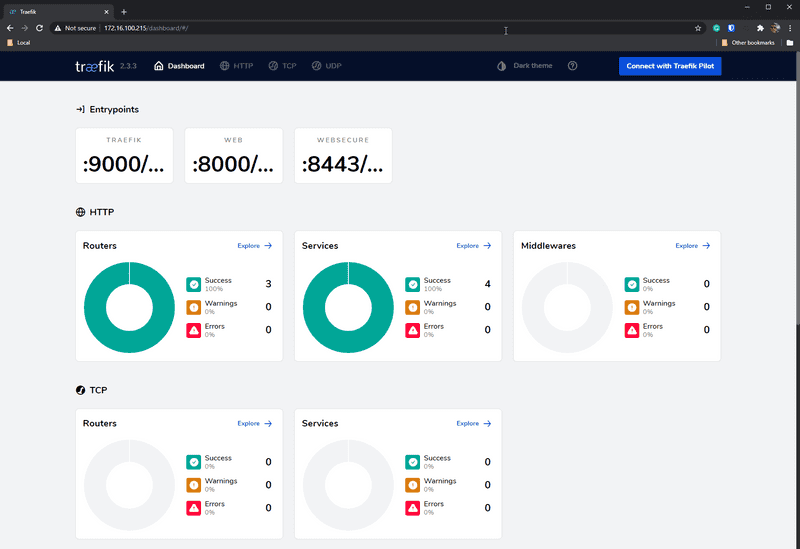This screenshot has width=800, height=549.
Task: Click the help question mark icon
Action: tap(573, 66)
